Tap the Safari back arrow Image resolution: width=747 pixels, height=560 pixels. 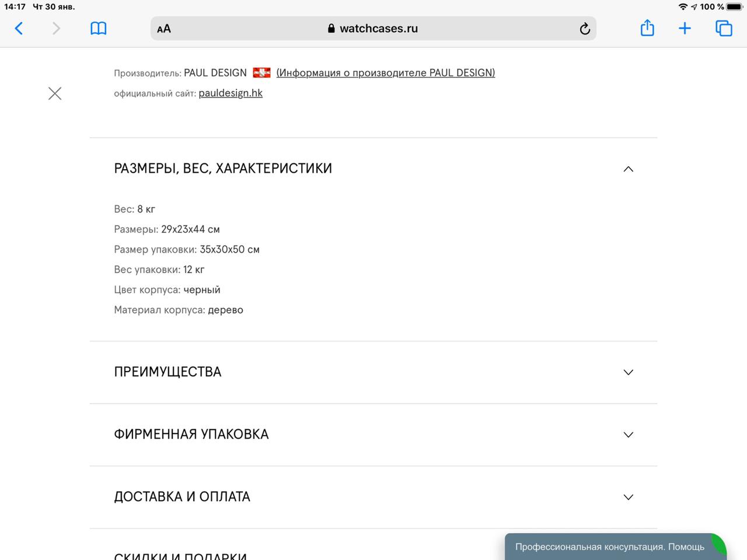19,28
